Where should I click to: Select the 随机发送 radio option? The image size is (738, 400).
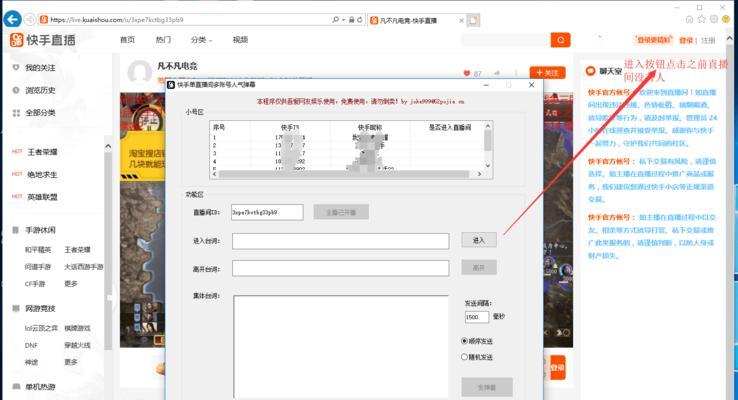coord(465,357)
